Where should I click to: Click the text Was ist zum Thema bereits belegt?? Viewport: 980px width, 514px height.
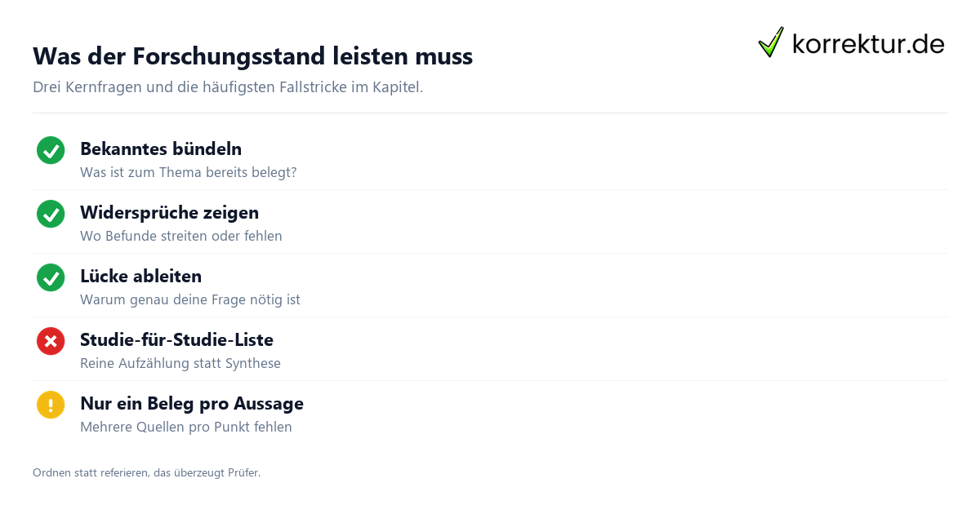(189, 172)
